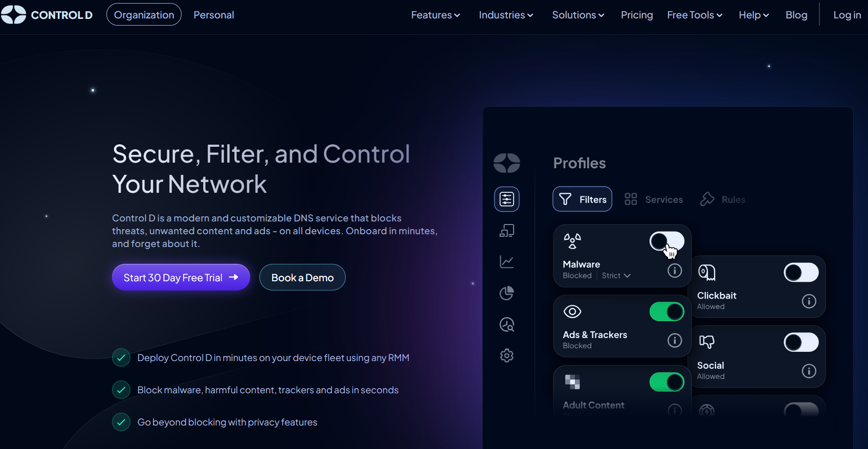Click the funnel icon on Filters tab
Viewport: 868px width, 449px height.
pos(565,199)
